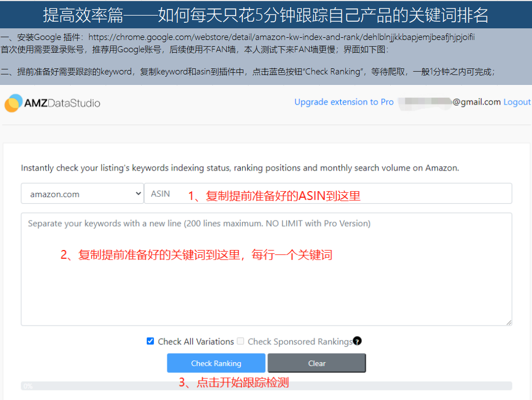532x400 pixels.
Task: Open the sponsored rankings help icon
Action: (x=357, y=341)
